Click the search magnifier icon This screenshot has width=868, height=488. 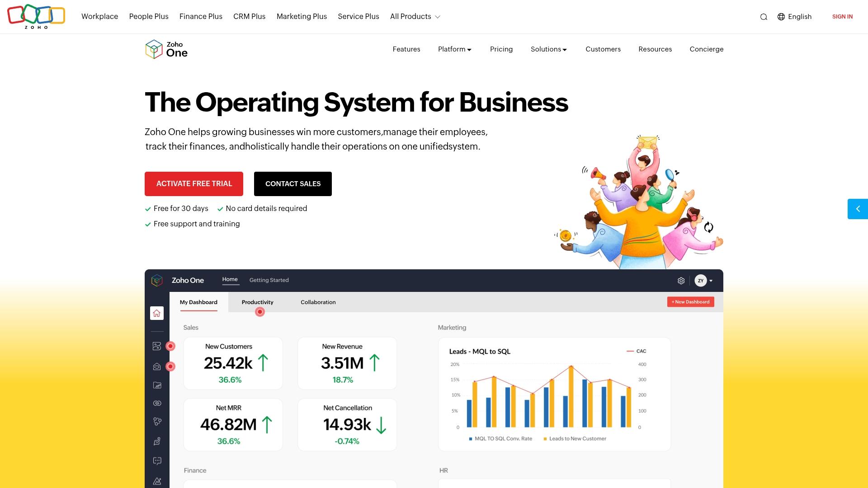[x=764, y=17]
